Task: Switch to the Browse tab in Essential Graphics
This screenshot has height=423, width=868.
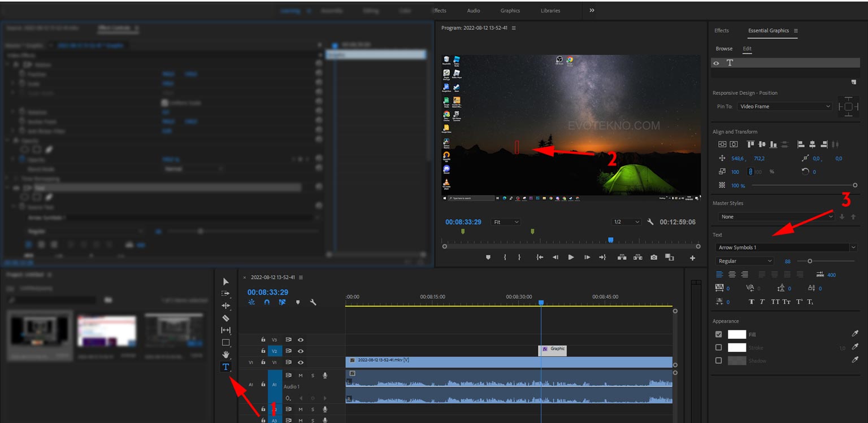Action: click(724, 49)
